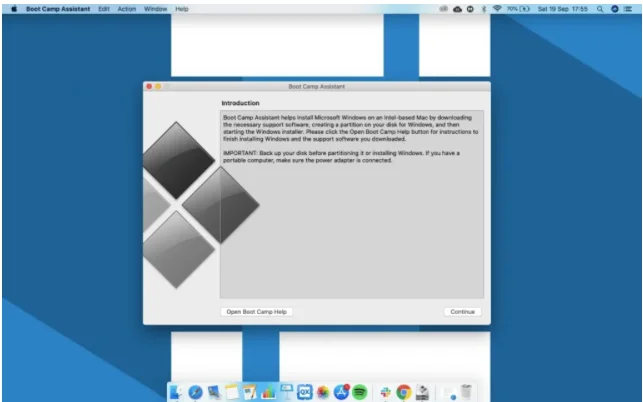Open the Wi-Fi status menu
The width and height of the screenshot is (643, 402).
[x=497, y=8]
